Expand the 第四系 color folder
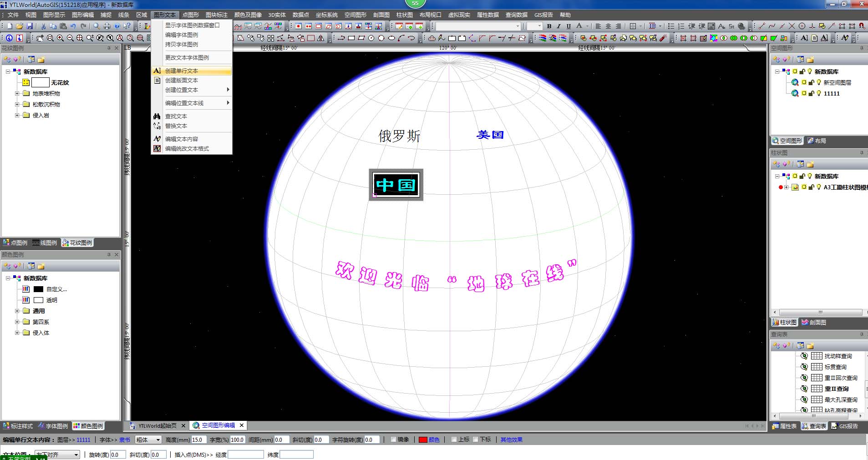The image size is (868, 460). coord(17,322)
